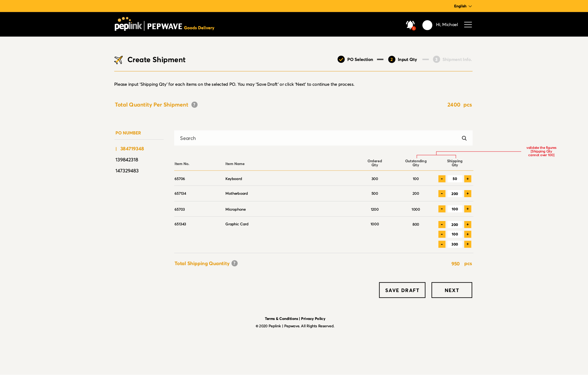Decrease Motherboard shipping qty with minus
Viewport: 588px width, 375px height.
click(x=442, y=193)
